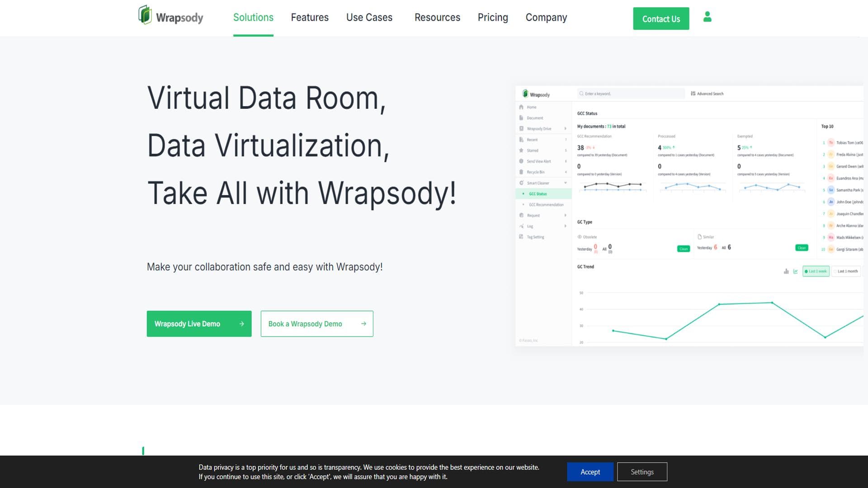The image size is (868, 488).
Task: Open the Pricing page
Action: click(493, 18)
